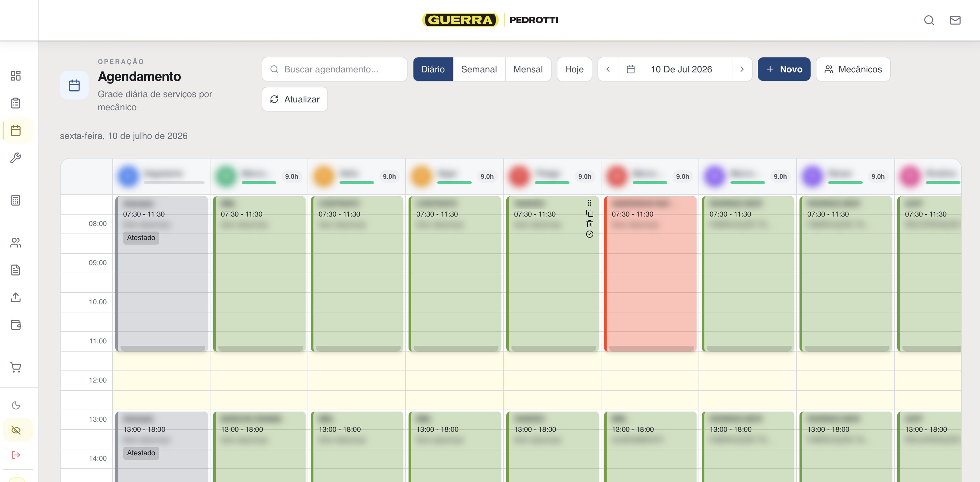Click the date text sexta-feira, 10 de julho de 2026

coord(124,136)
